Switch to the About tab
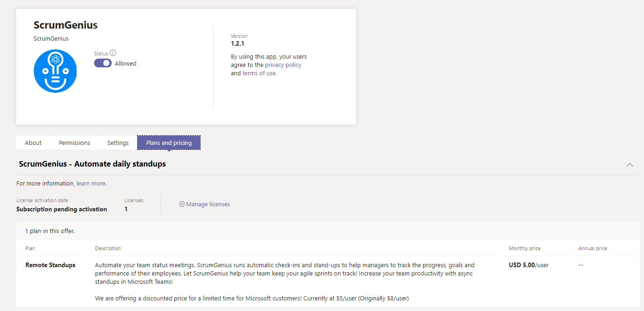 33,143
